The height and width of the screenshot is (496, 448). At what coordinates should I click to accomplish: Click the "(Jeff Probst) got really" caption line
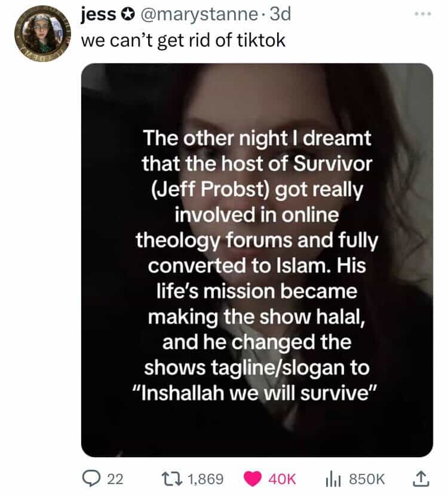click(257, 190)
